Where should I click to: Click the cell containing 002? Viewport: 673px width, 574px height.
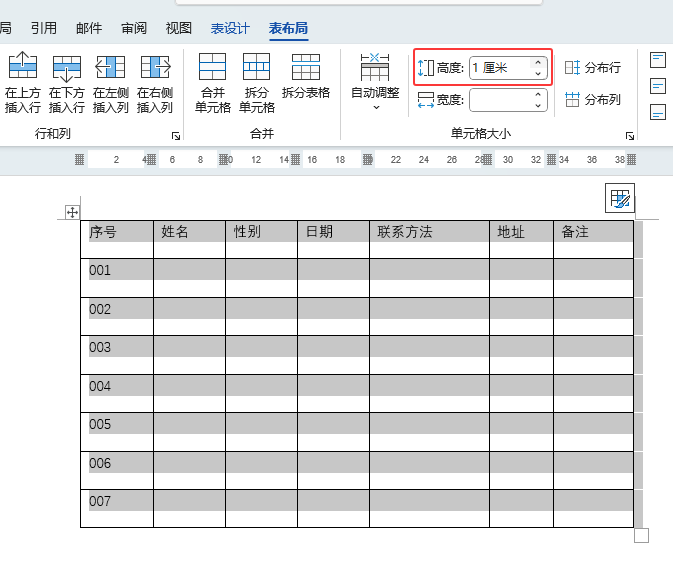click(x=117, y=317)
